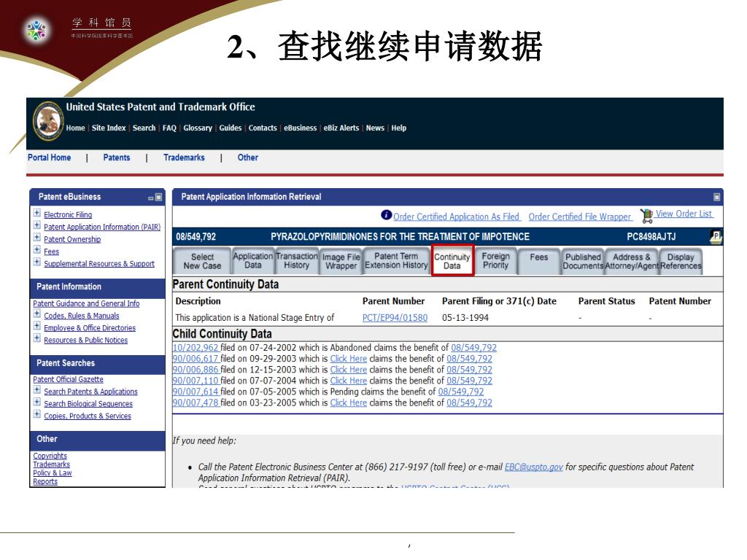Open the Patent Official Gazette link
Viewport: 747px width, 560px height.
(68, 379)
